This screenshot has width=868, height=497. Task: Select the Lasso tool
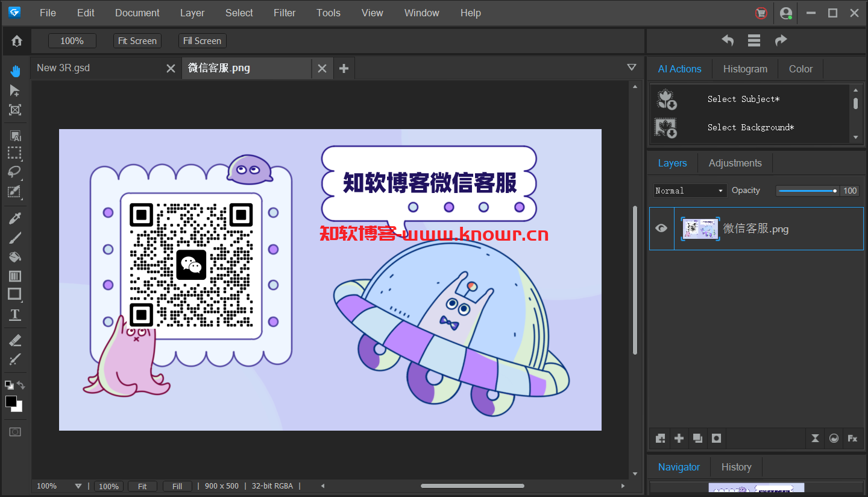[x=15, y=173]
